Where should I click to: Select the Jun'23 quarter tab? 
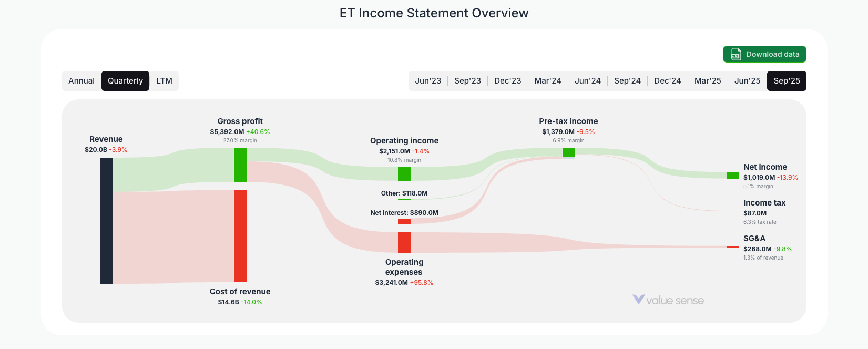[x=428, y=80]
